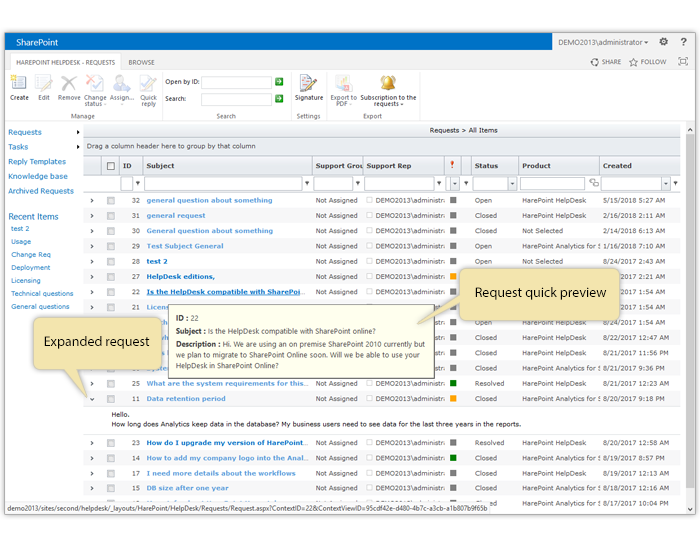
Task: Open Knowledge base in the left navigation
Action: click(38, 176)
